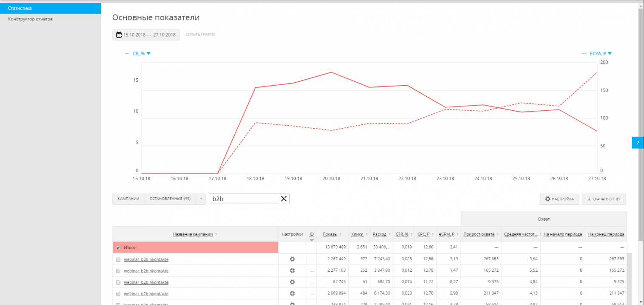
Task: Sort by Средняя частот... column header
Action: (520, 234)
